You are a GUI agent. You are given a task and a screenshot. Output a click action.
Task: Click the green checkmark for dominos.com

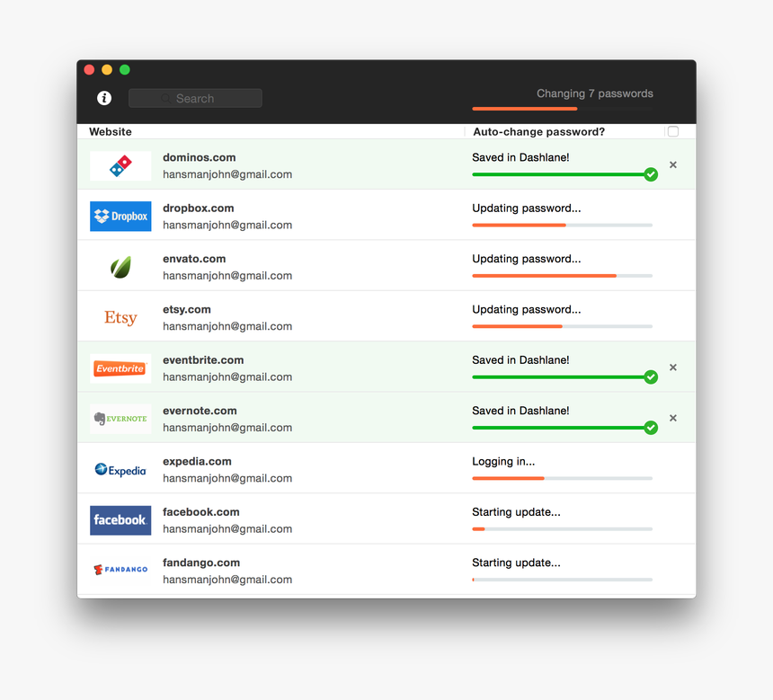pyautogui.click(x=651, y=174)
